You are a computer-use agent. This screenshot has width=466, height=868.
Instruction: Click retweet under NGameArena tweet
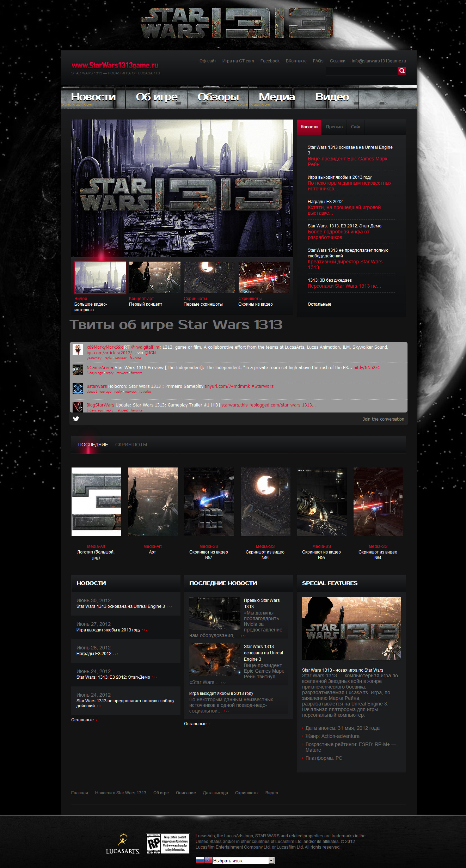pos(122,373)
